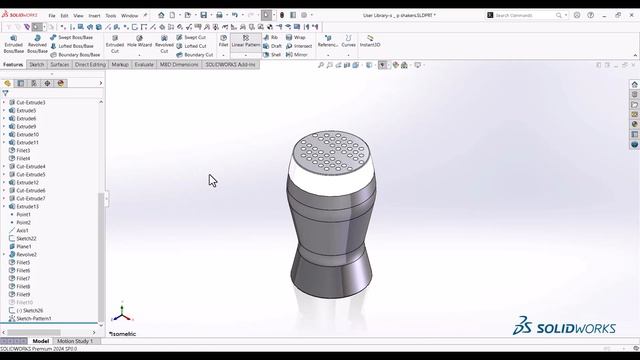Select Plane1 in the feature tree
The image size is (640, 360).
coord(20,247)
